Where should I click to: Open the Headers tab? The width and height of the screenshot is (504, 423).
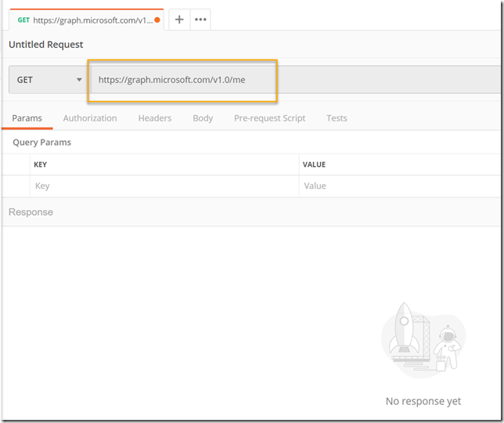coord(155,118)
